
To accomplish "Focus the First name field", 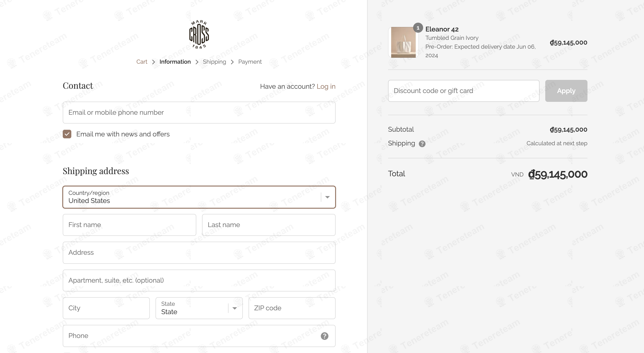I will coord(129,225).
